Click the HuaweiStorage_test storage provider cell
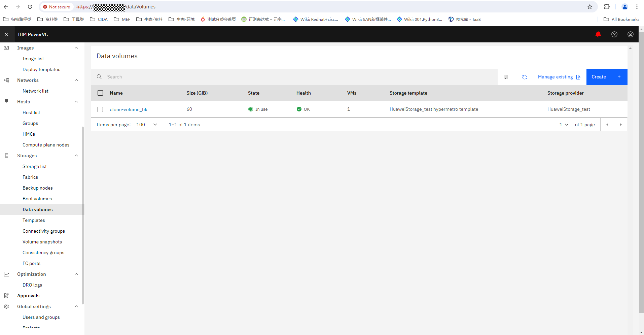This screenshot has height=335, width=644. click(x=569, y=109)
